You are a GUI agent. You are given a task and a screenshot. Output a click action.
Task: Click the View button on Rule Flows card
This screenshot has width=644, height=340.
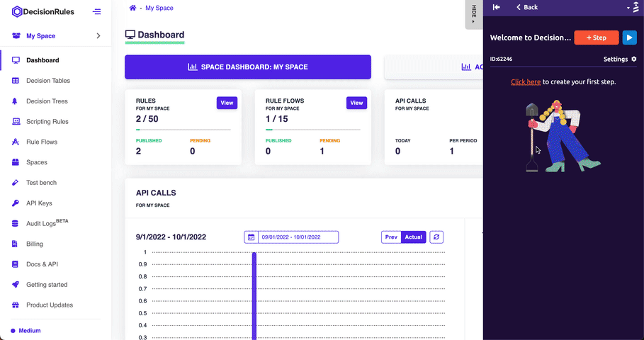click(356, 103)
